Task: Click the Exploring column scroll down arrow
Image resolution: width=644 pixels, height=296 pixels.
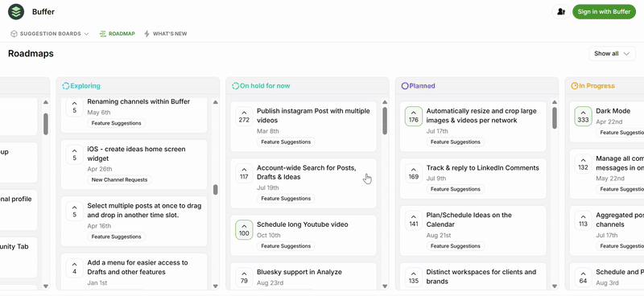Action: [x=215, y=286]
